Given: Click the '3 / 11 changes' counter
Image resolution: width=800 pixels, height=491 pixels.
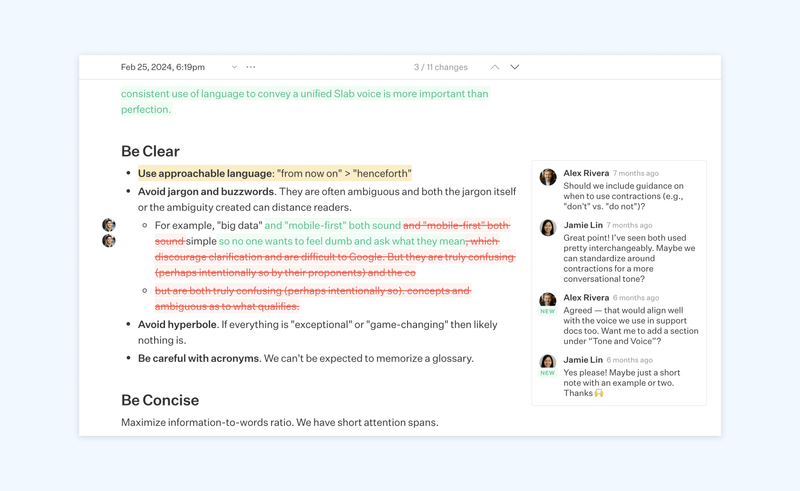Looking at the screenshot, I should 441,67.
